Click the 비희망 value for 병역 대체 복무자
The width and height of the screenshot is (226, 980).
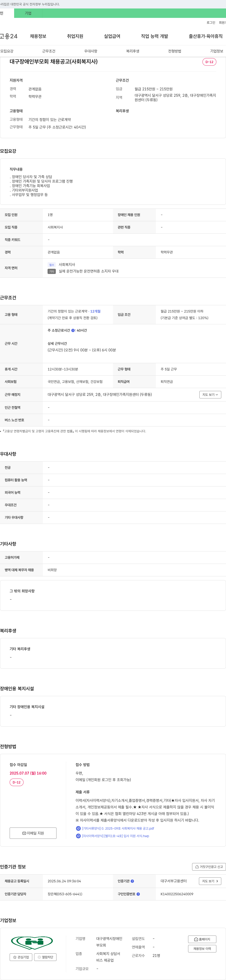(x=52, y=570)
